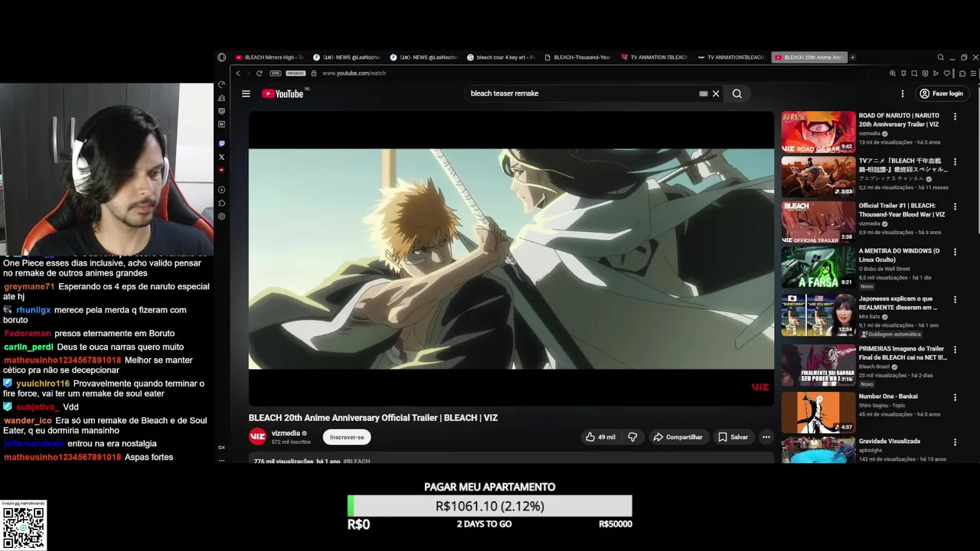Click the video player frame to pause

pyautogui.click(x=511, y=259)
